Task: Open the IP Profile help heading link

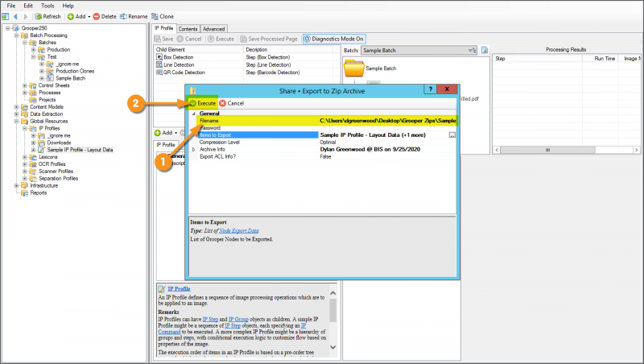Action: pos(179,289)
